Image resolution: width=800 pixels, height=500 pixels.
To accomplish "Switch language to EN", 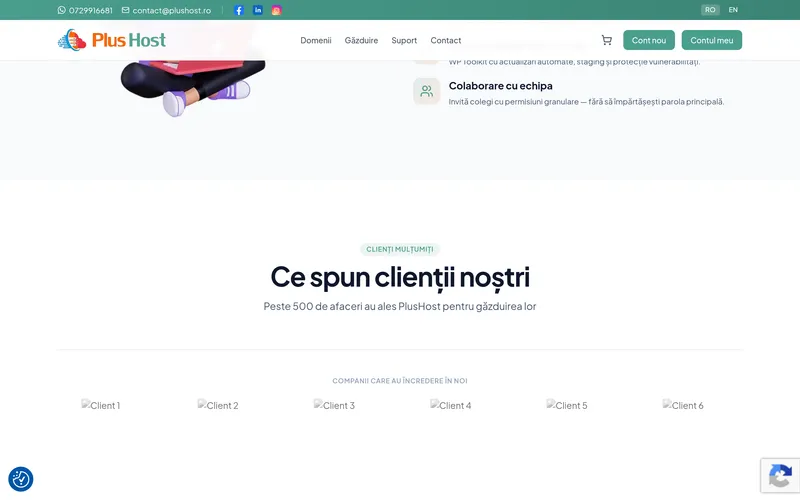I will coord(733,10).
